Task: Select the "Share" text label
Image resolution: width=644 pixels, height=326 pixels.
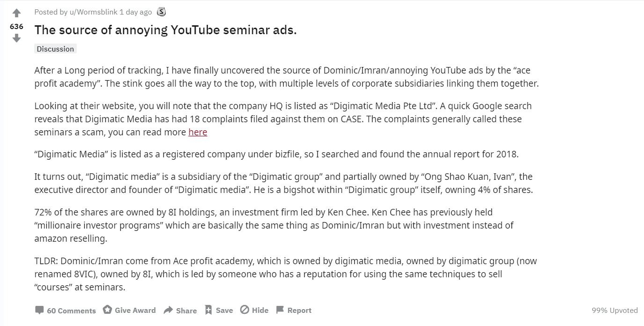Action: [x=186, y=311]
